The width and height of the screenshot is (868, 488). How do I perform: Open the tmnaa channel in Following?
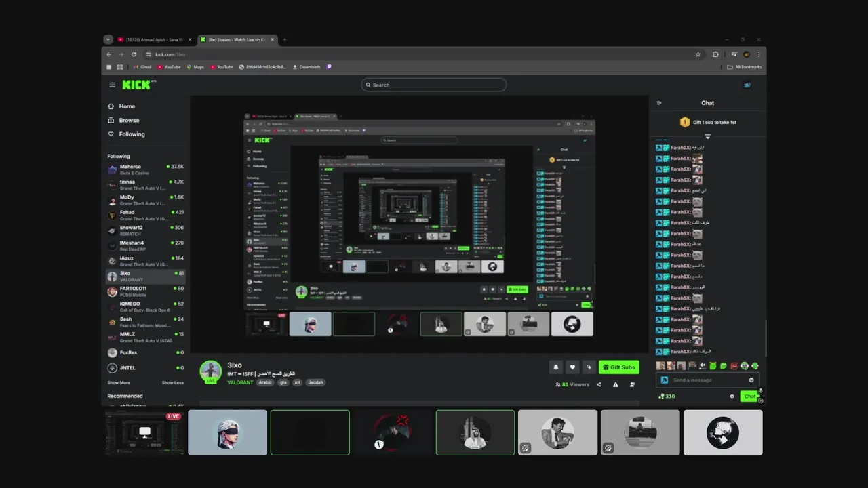(145, 184)
